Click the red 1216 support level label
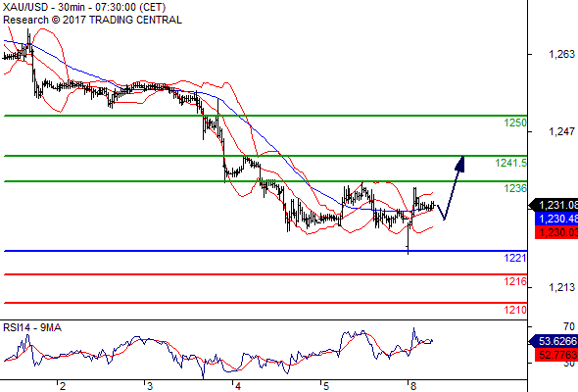Screen dimensions: 578x392 point(515,281)
